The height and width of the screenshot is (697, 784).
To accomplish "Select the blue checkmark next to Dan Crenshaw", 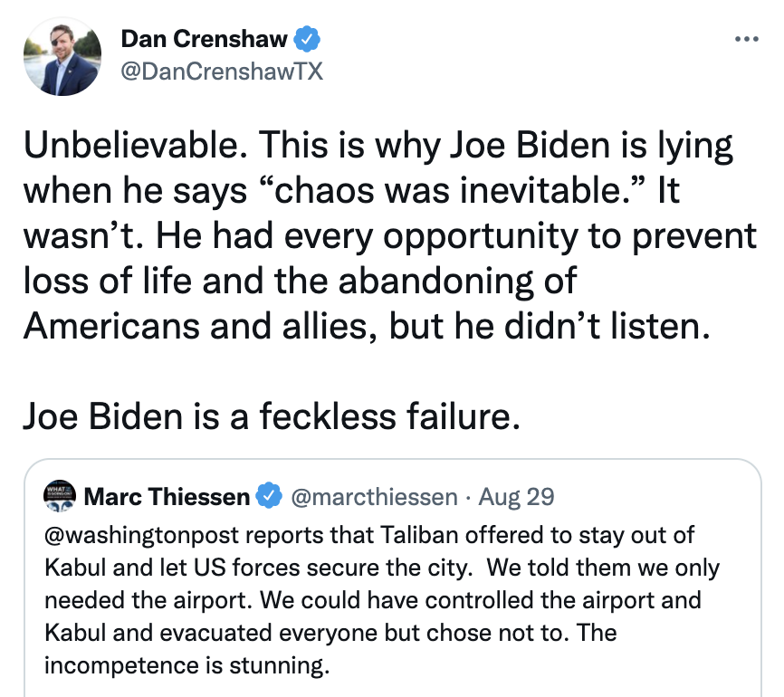I will click(x=308, y=38).
